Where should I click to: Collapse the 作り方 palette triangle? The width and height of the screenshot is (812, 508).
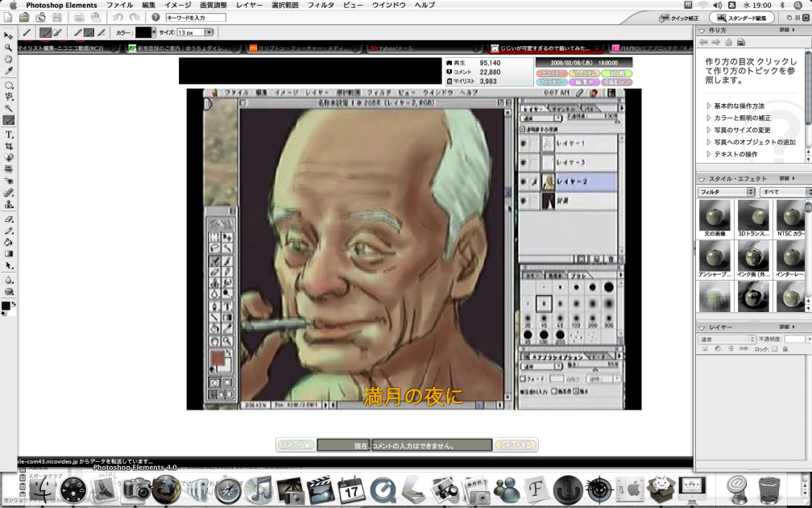(702, 31)
